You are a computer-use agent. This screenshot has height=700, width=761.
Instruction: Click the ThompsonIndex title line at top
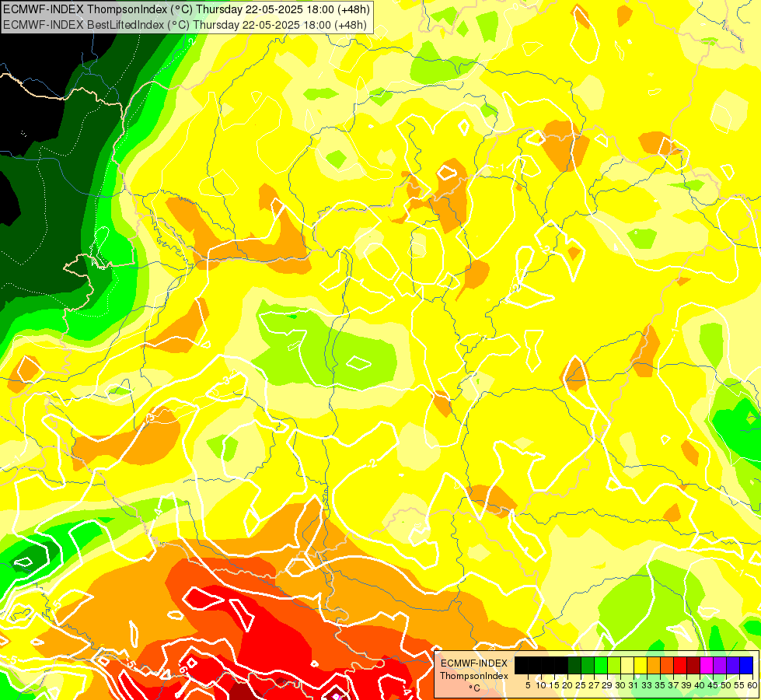(x=187, y=9)
